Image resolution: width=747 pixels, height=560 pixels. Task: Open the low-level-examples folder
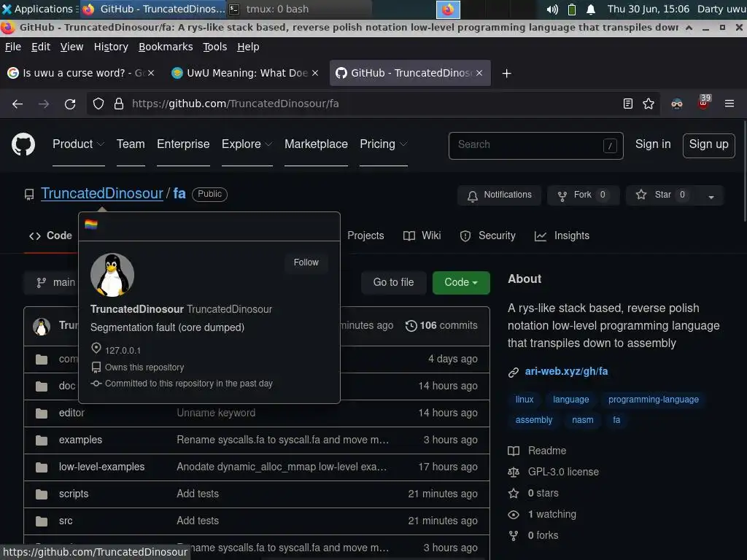click(x=101, y=467)
